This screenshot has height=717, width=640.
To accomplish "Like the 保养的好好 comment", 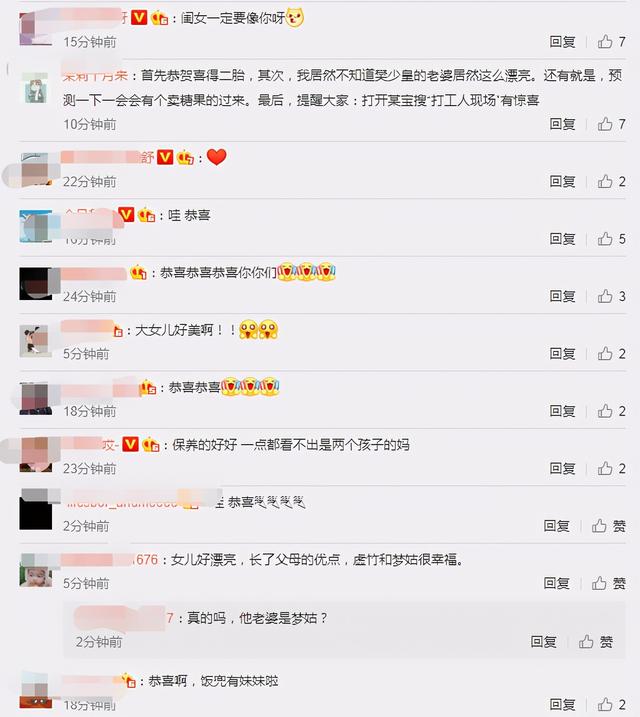I will [x=611, y=468].
